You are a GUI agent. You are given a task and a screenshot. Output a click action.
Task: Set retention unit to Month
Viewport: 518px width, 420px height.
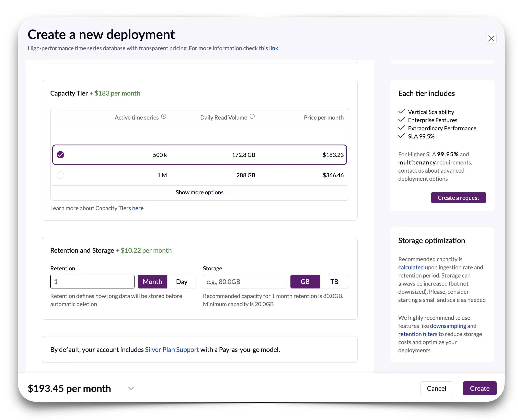click(152, 282)
